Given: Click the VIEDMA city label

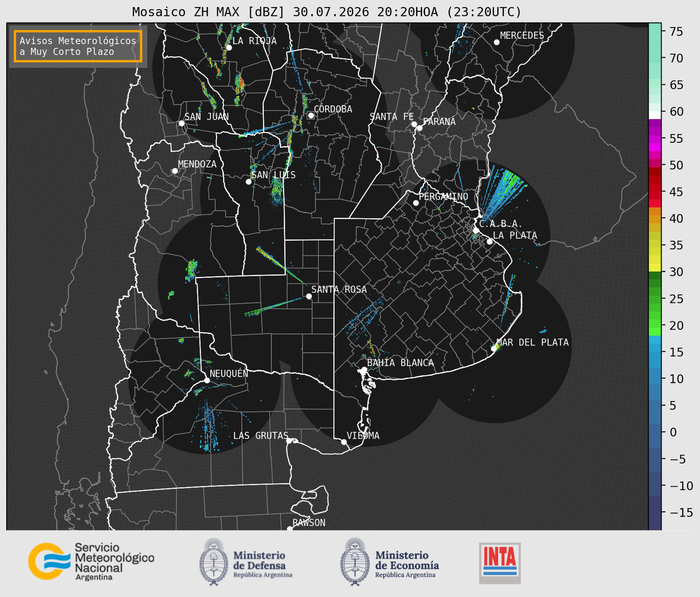Looking at the screenshot, I should (363, 436).
